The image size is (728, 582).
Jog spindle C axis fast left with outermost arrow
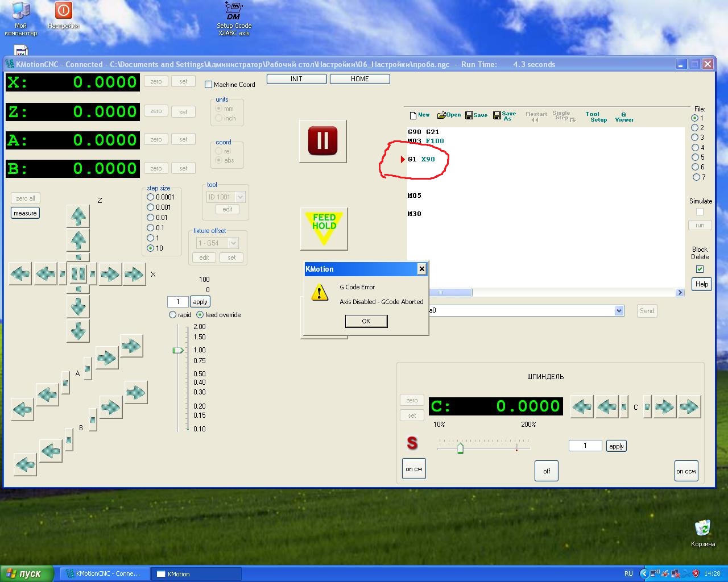click(582, 407)
